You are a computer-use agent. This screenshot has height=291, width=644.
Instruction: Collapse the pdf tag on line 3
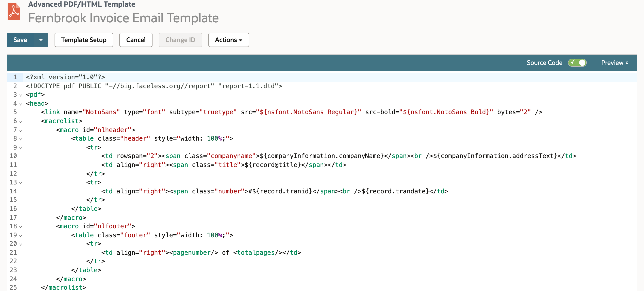tap(21, 95)
